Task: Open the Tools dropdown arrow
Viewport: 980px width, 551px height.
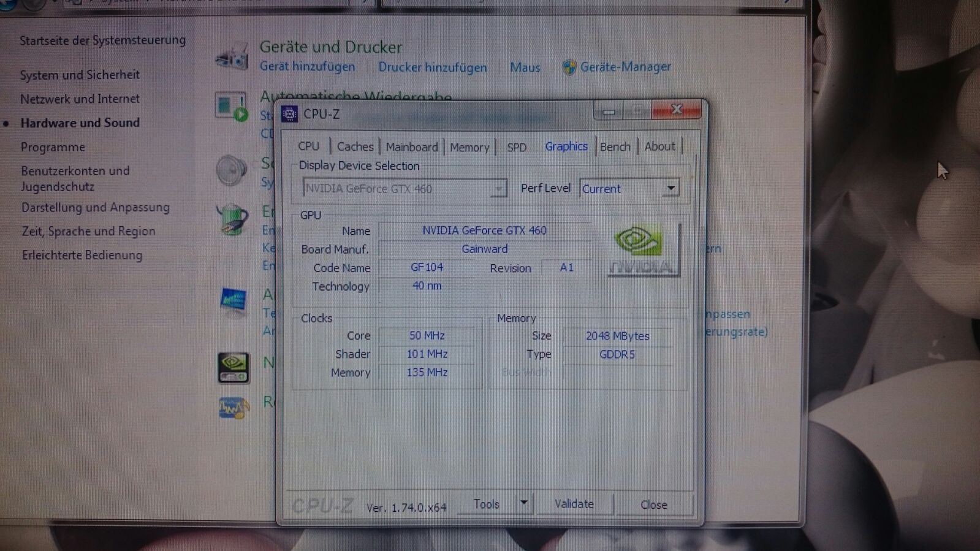Action: pos(524,503)
